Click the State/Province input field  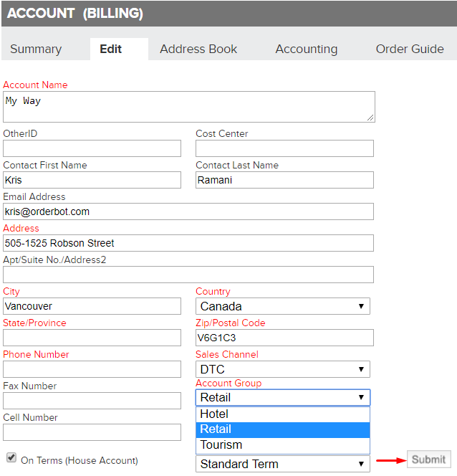tap(92, 338)
